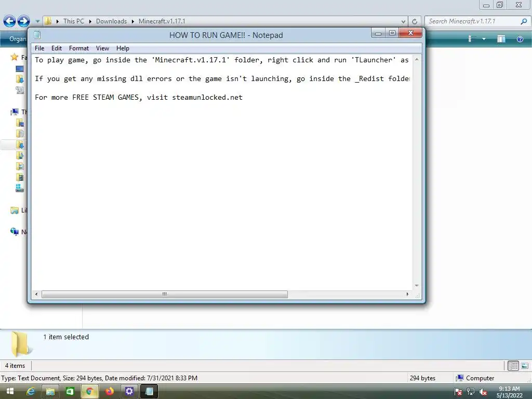Expand the breadcrumb arrow after Downloads

coord(133,21)
